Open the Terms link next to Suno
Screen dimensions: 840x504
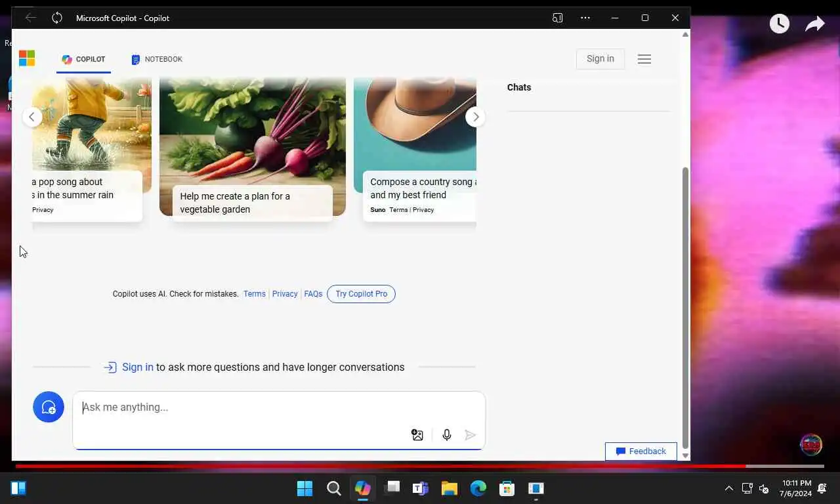tap(398, 210)
